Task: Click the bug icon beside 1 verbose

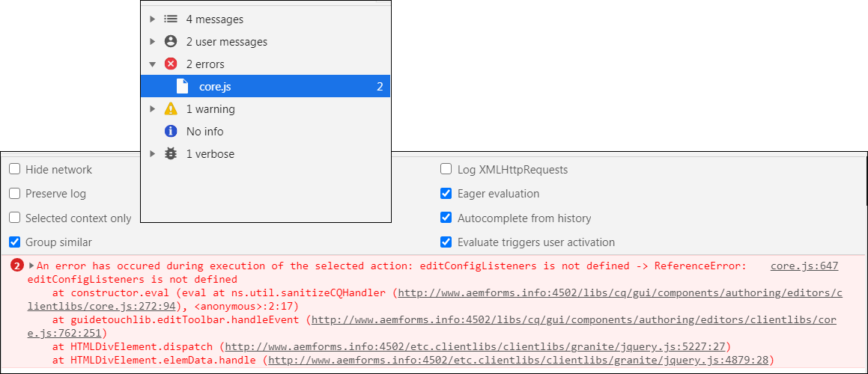Action: tap(171, 154)
